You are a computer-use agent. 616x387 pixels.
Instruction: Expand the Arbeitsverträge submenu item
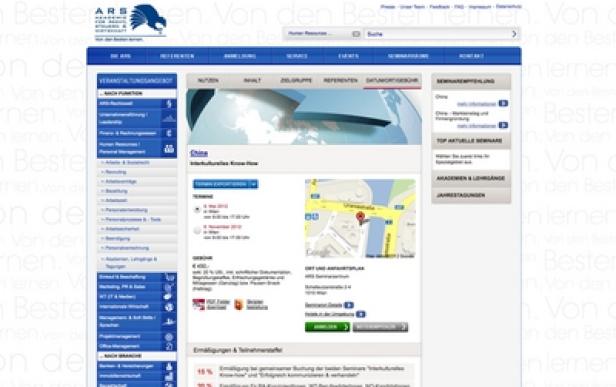coord(137,182)
